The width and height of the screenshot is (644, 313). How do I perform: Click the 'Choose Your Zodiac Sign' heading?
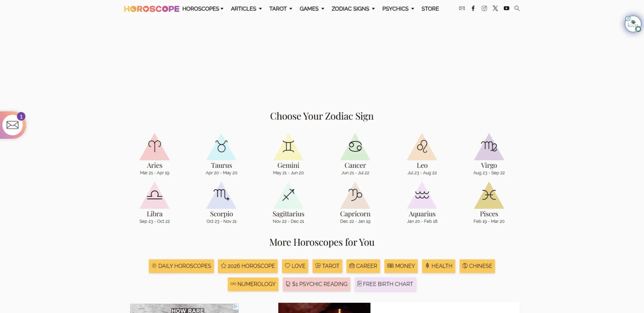(x=322, y=116)
